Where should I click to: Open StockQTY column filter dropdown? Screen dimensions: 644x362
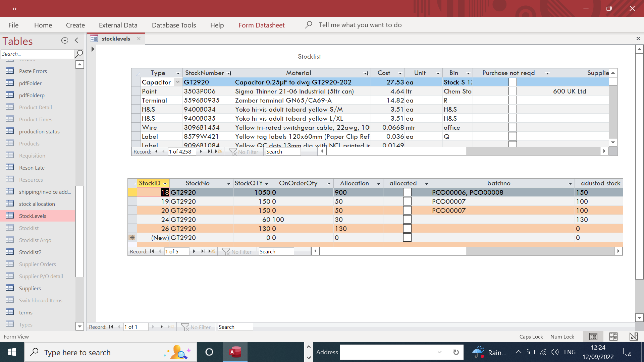tap(266, 184)
